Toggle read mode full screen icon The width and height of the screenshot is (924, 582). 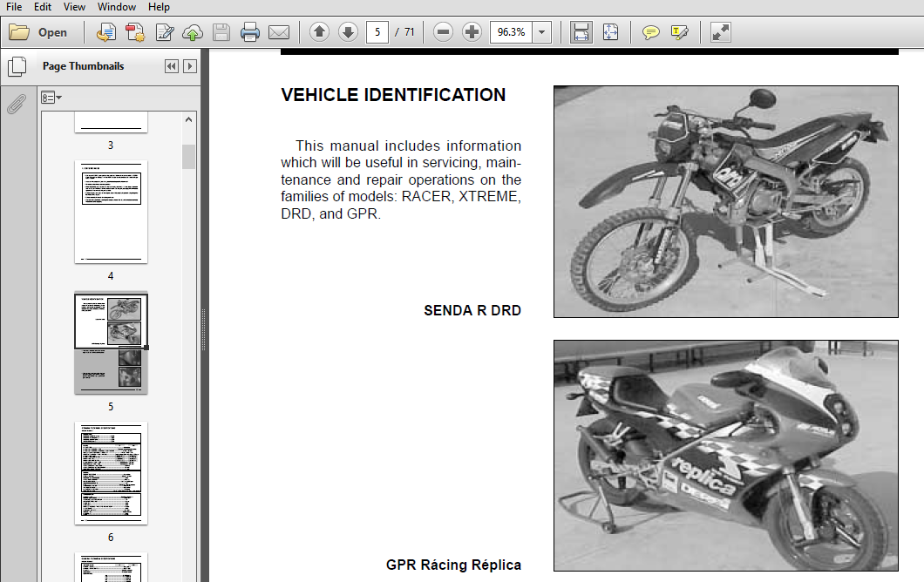point(720,32)
